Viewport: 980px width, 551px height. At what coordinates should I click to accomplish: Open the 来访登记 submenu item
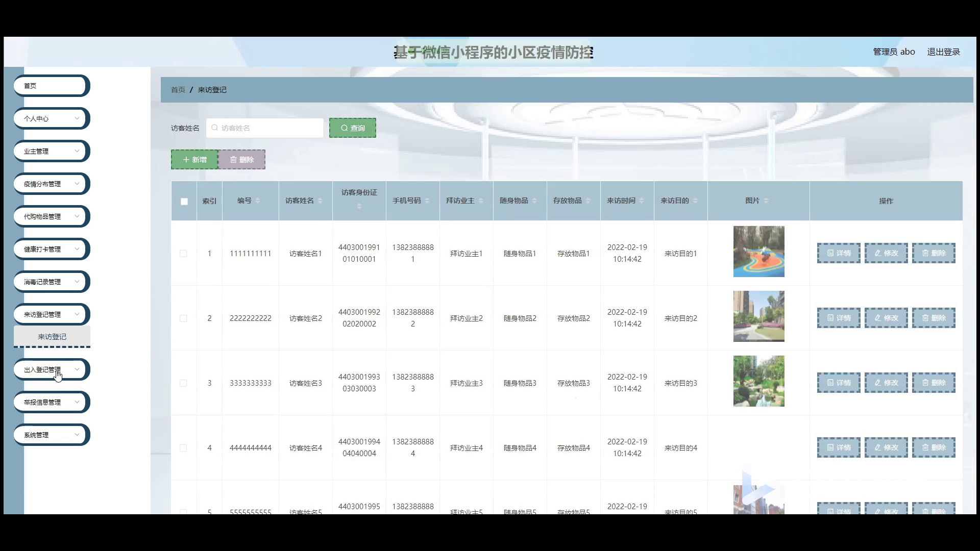point(52,337)
